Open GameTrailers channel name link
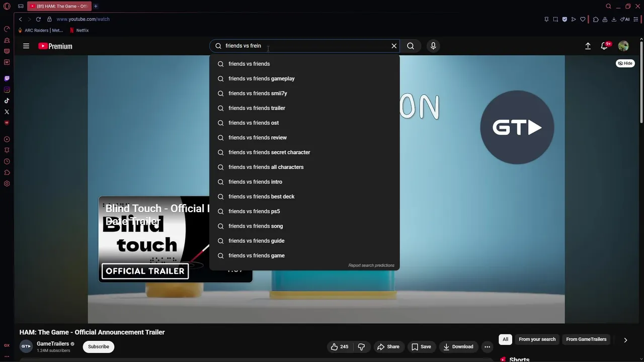 pos(53,344)
